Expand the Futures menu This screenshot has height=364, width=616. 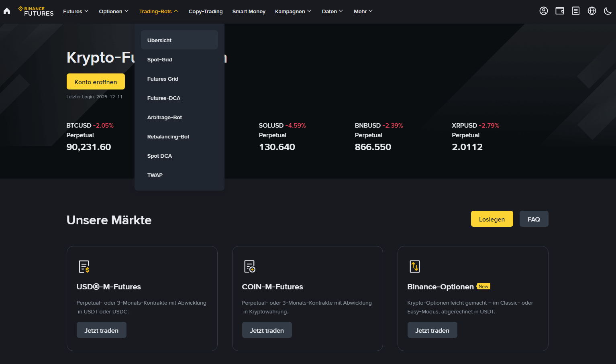[x=75, y=11]
